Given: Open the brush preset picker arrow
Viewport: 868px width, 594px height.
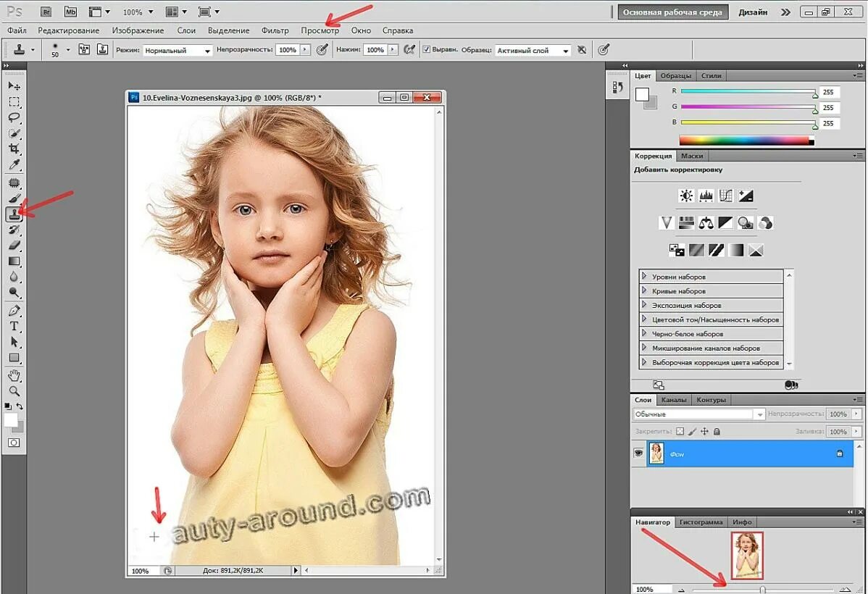Looking at the screenshot, I should [68, 49].
